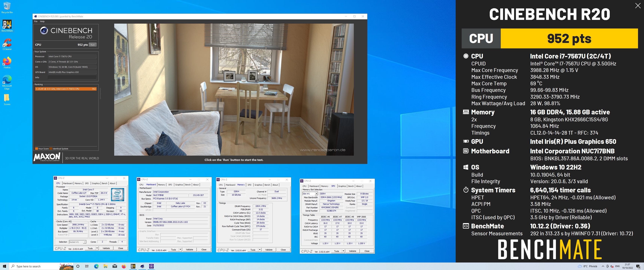Image resolution: width=644 pixels, height=270 pixels.
Task: Open Task View in the taskbar
Action: [87, 266]
